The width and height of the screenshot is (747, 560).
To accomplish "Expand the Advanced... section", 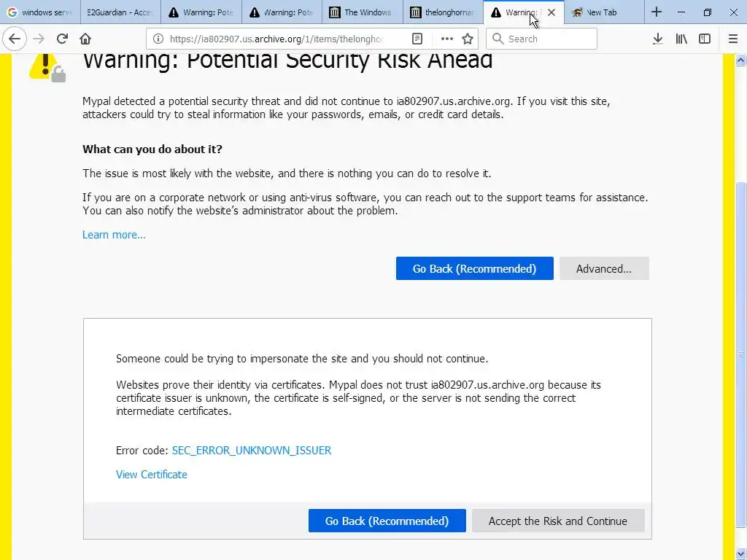I will tap(603, 268).
